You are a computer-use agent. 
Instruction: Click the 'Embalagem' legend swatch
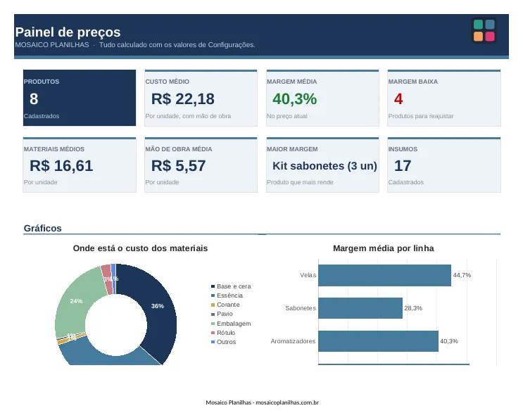213,324
